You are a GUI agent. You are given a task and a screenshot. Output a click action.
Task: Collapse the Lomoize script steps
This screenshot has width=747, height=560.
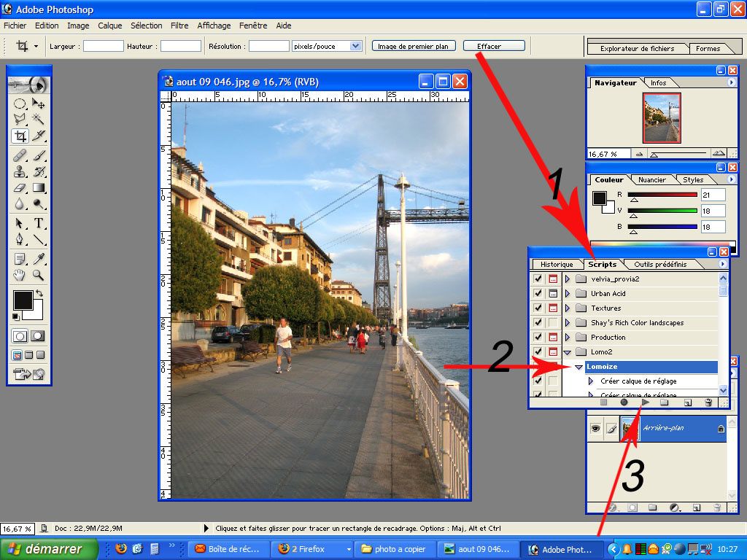[578, 367]
